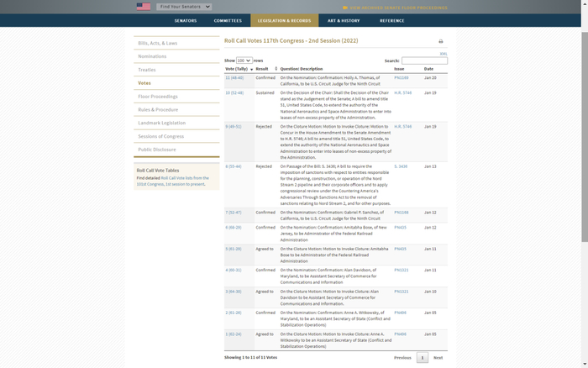Open the Senators menu

[186, 21]
